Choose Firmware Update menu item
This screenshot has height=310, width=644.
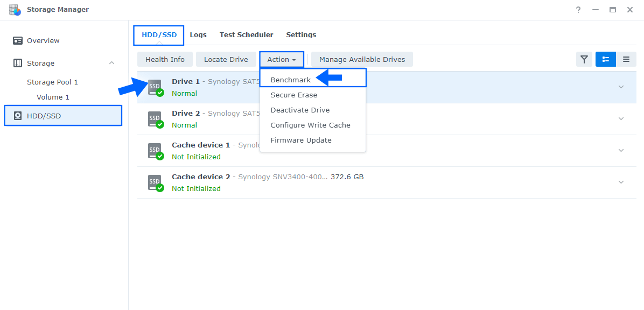click(312, 140)
